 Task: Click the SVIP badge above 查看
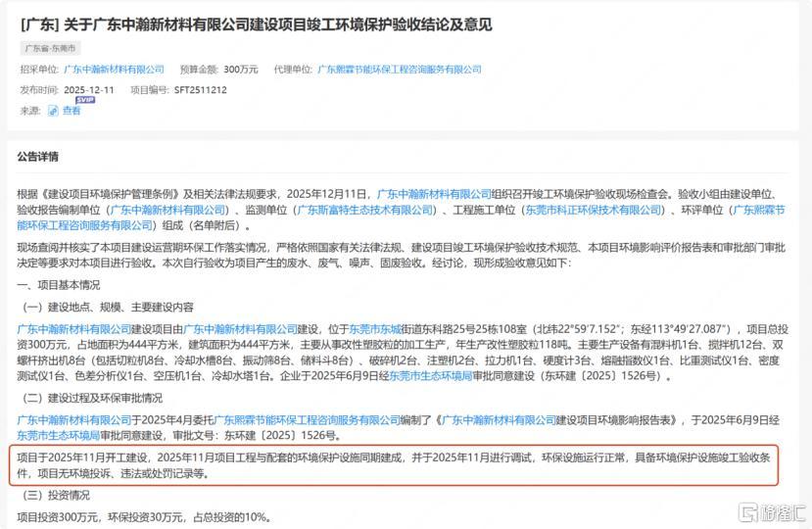tap(85, 100)
